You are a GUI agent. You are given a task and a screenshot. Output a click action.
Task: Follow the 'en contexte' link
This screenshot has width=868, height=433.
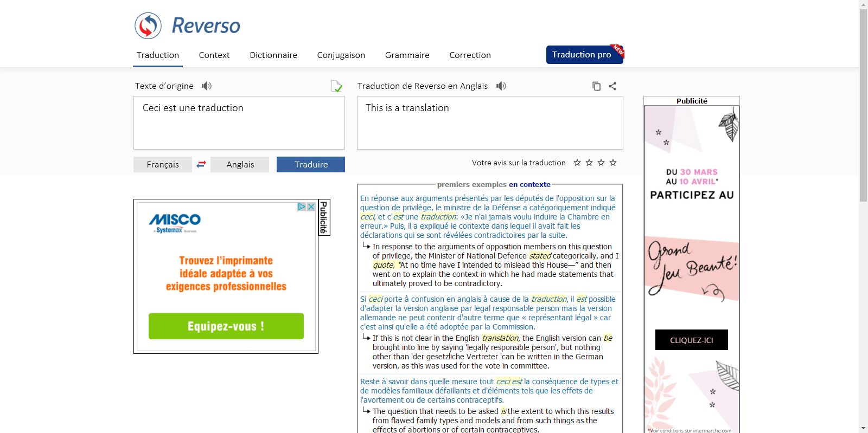[x=529, y=185]
